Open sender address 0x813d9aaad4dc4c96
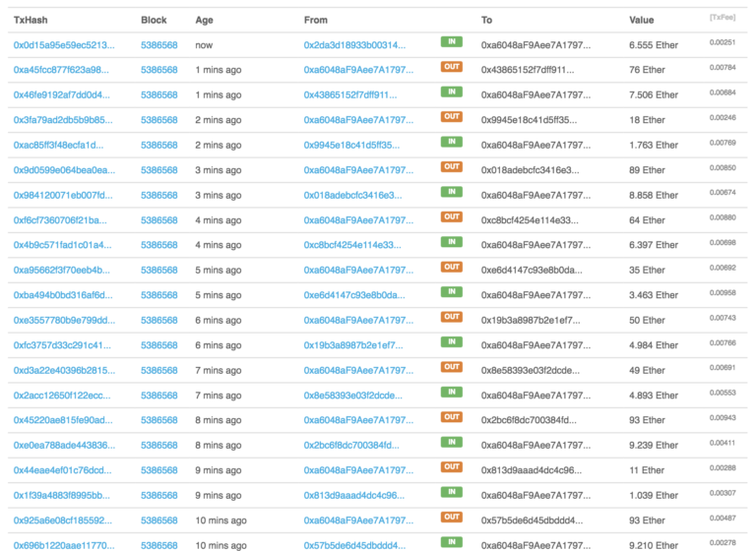756x551 pixels. [x=353, y=495]
